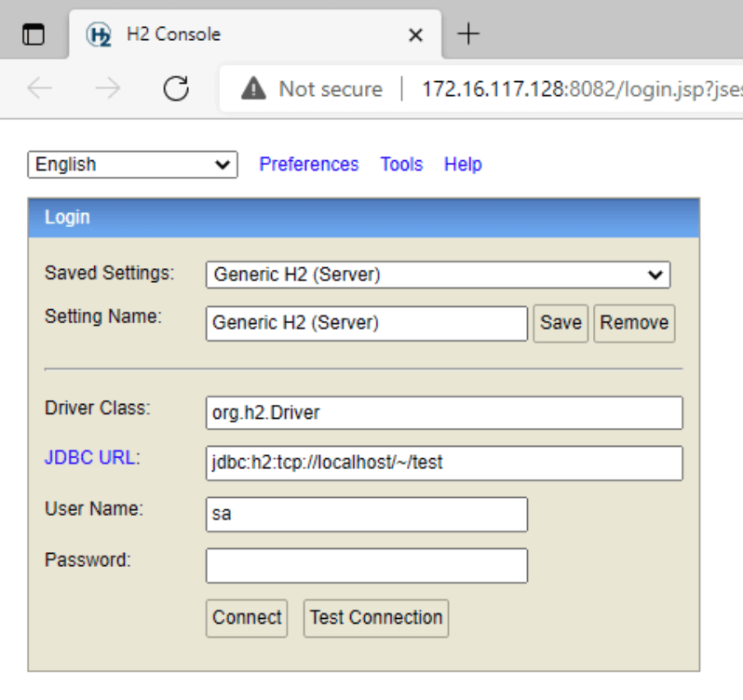Click the User Name input field
Viewport: 743px width, 700px height.
point(367,515)
